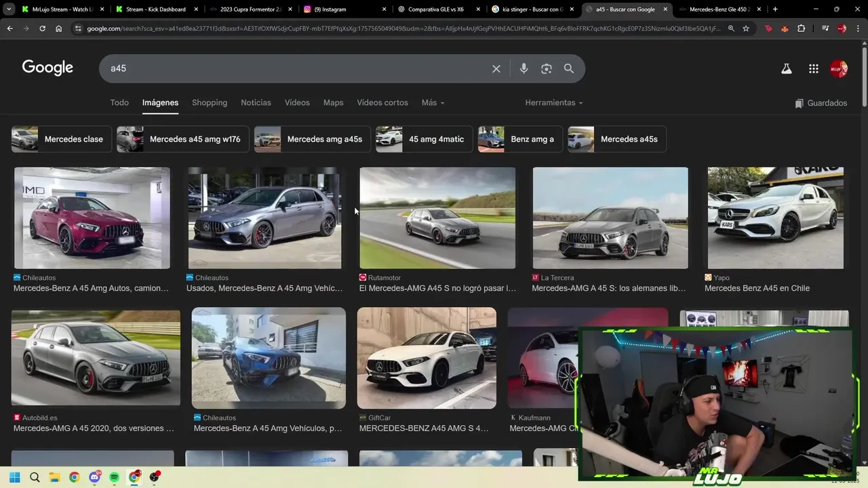Open the browser home page button

[59, 28]
